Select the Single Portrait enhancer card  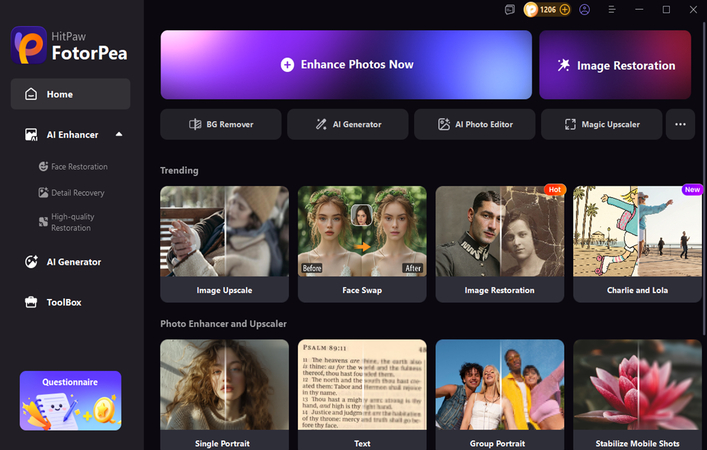225,395
